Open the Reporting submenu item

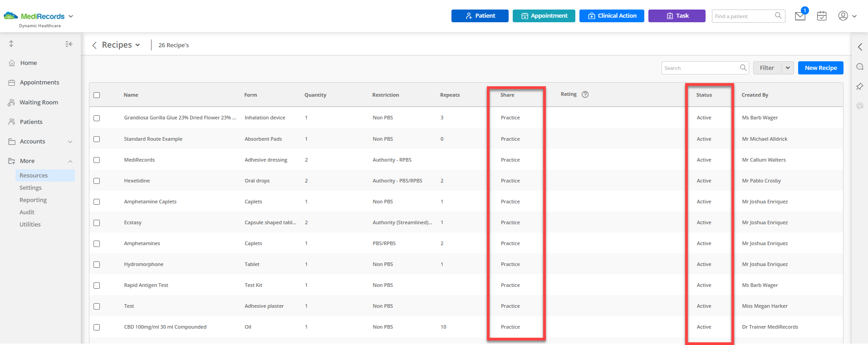[33, 200]
